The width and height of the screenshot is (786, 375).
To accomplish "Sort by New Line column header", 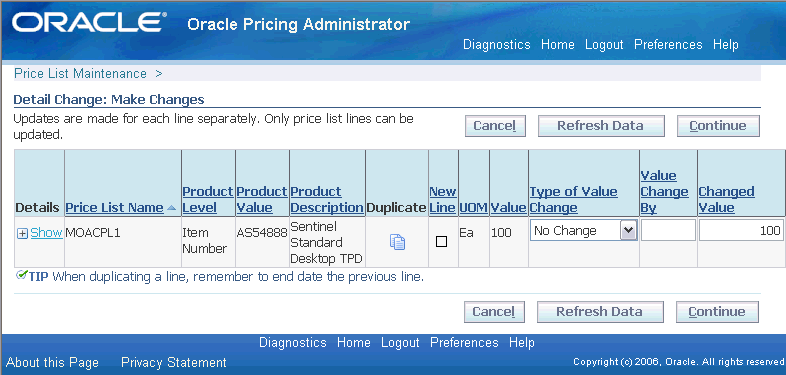I will click(x=443, y=200).
